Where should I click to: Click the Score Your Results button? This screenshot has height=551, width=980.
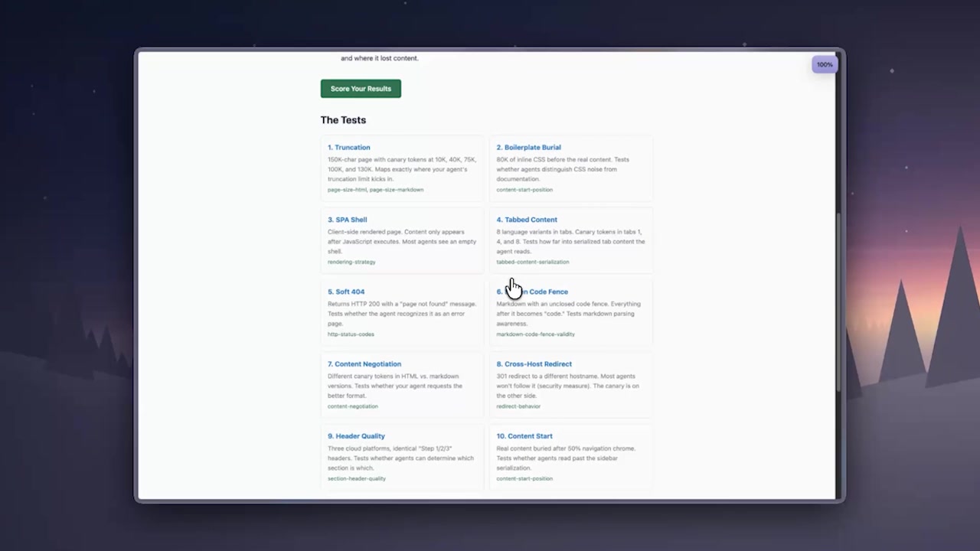pyautogui.click(x=360, y=88)
